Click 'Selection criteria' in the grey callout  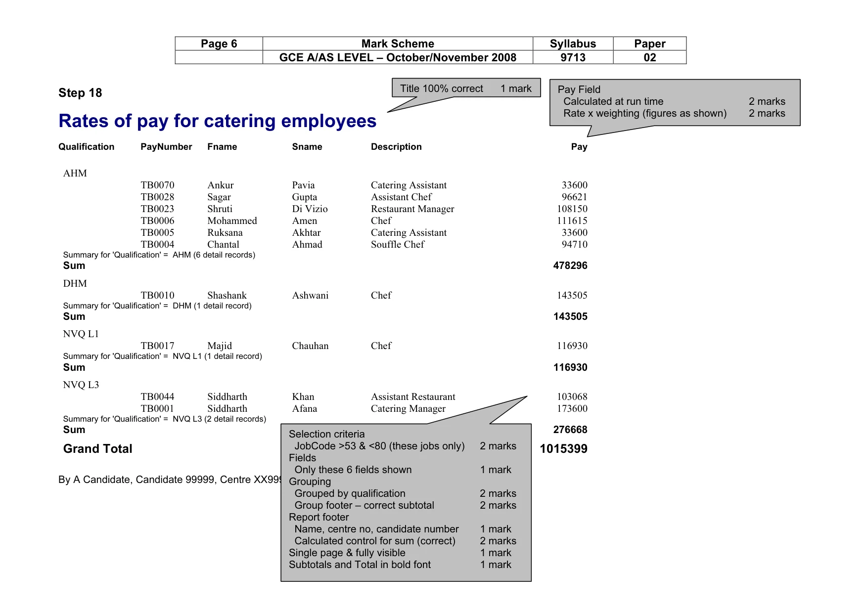tap(326, 434)
